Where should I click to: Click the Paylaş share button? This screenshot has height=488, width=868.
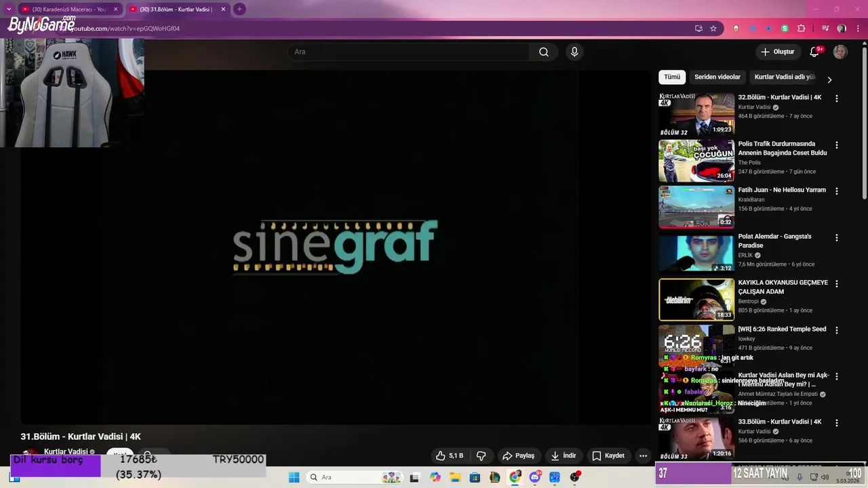(518, 456)
